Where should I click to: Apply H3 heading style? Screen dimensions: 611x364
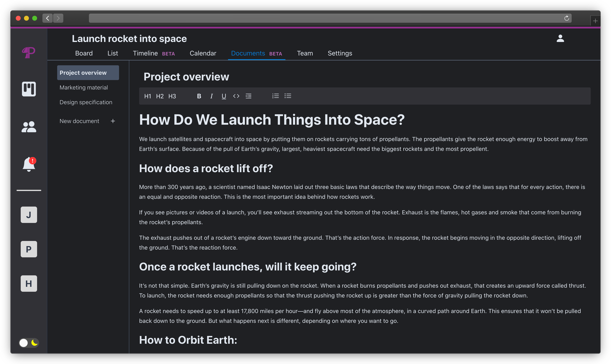[x=172, y=96]
